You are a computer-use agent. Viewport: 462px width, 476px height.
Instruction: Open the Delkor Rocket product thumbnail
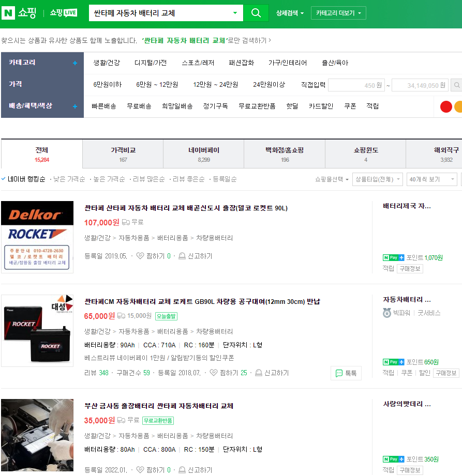[37, 237]
